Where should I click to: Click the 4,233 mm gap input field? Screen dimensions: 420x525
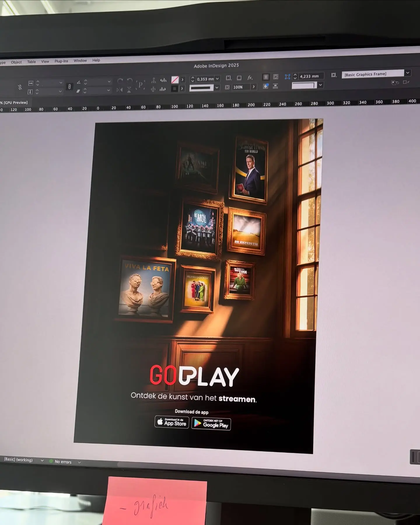311,76
